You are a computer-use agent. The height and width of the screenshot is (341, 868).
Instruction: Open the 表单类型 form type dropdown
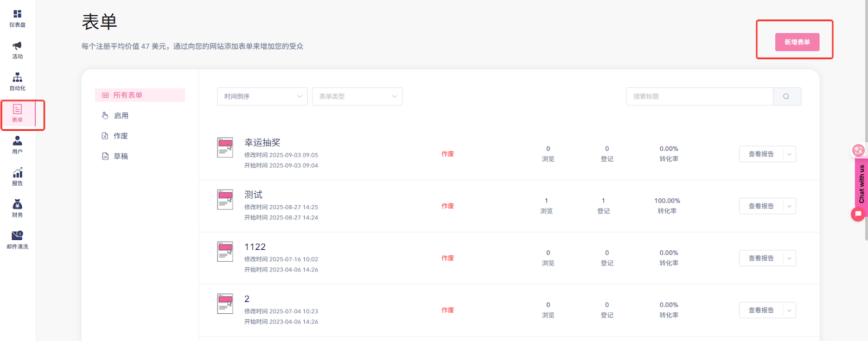(357, 97)
